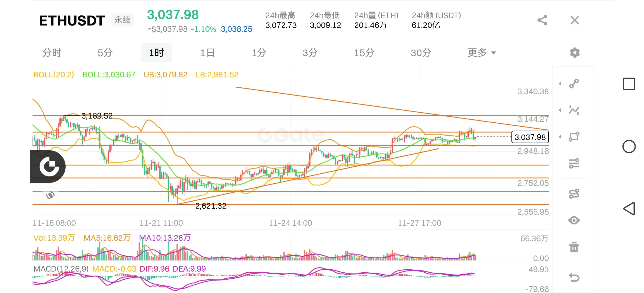Open chart settings gear icon
Viewport: 644px width, 293px height.
[575, 53]
